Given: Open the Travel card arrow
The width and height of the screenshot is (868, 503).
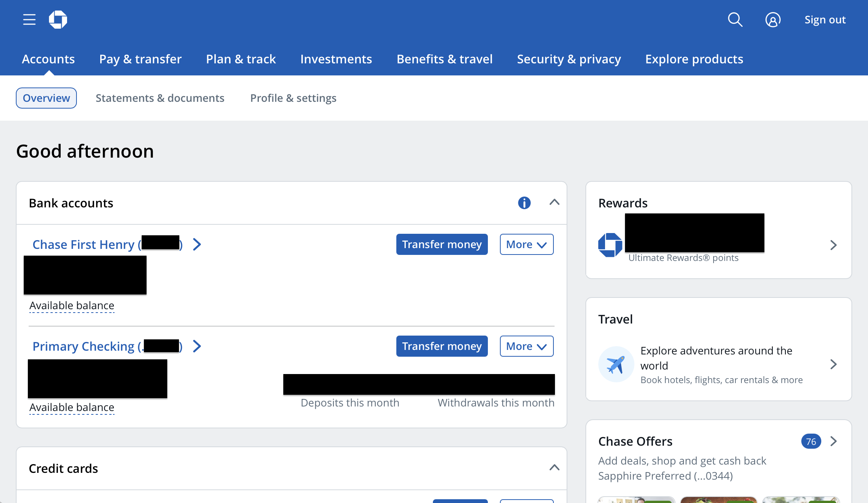Looking at the screenshot, I should (834, 364).
